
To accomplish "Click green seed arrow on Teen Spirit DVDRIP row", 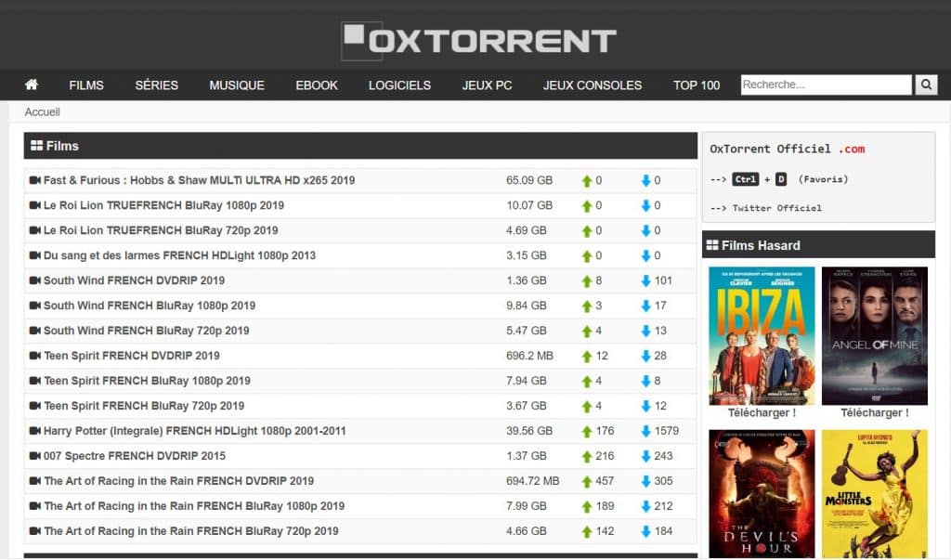I will pyautogui.click(x=587, y=356).
